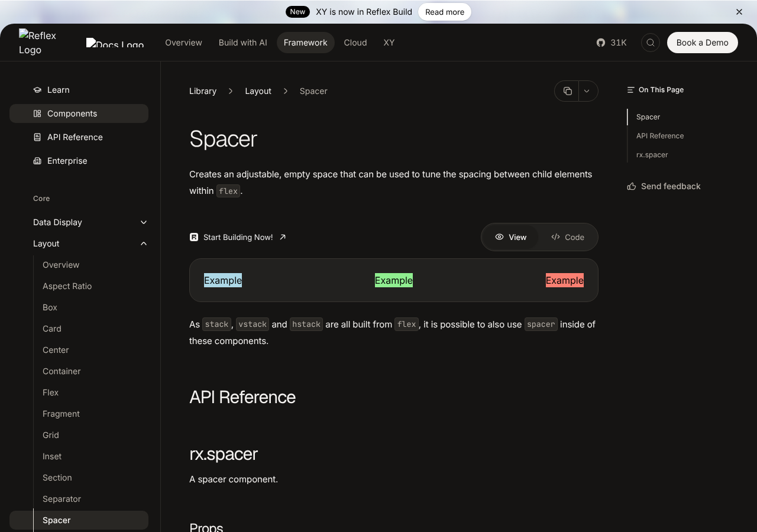Switch to View mode with eye icon
Image resolution: width=757 pixels, height=532 pixels.
pyautogui.click(x=510, y=237)
